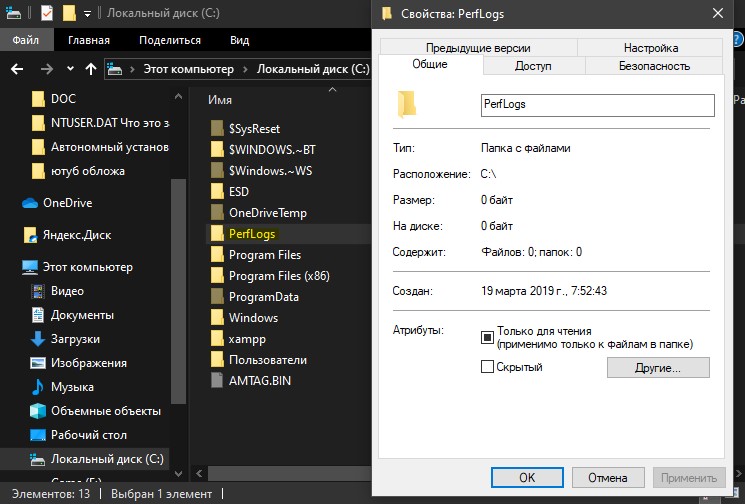745x504 pixels.
Task: Toggle the Скрытый attribute checkbox
Action: 487,367
